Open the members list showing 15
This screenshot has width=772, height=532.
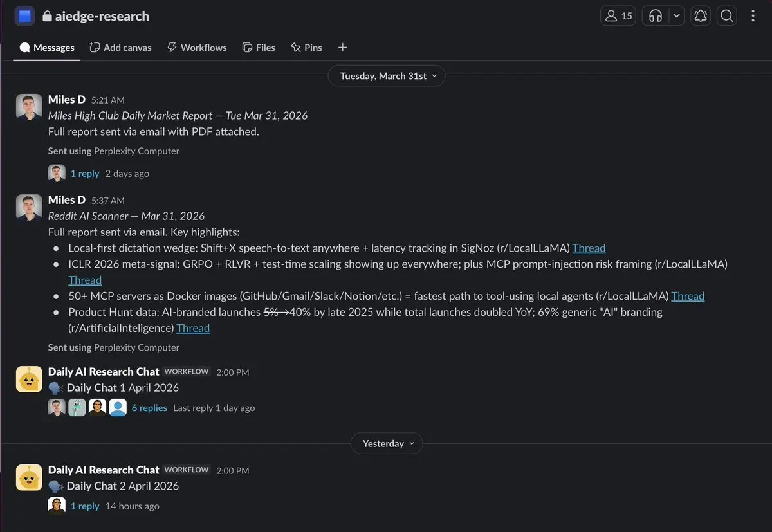618,16
